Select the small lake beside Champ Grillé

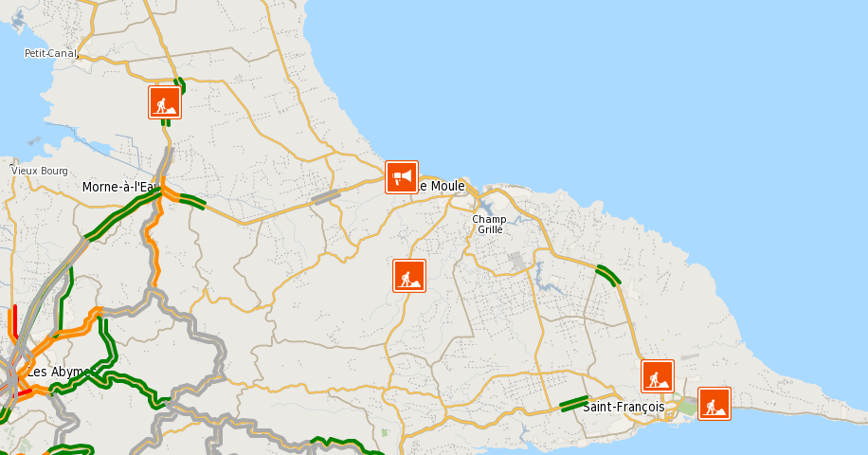(486, 207)
